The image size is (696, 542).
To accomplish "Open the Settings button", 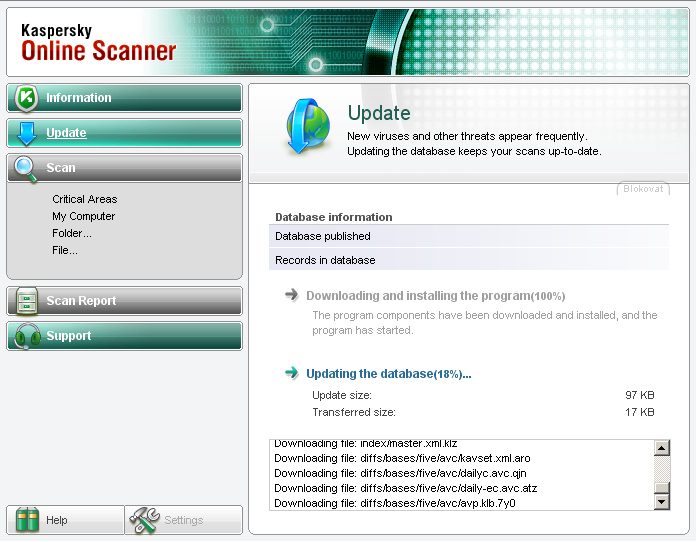I will (x=184, y=520).
